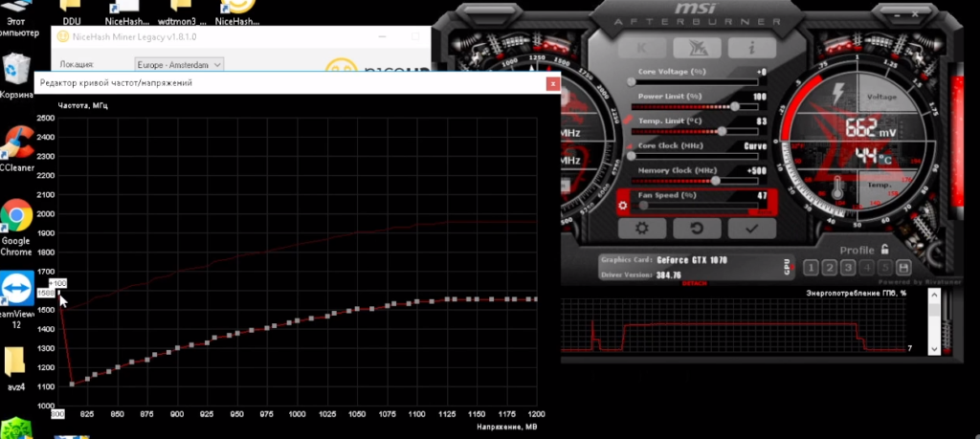
Task: Click the Power Limit slider handle
Action: [736, 105]
